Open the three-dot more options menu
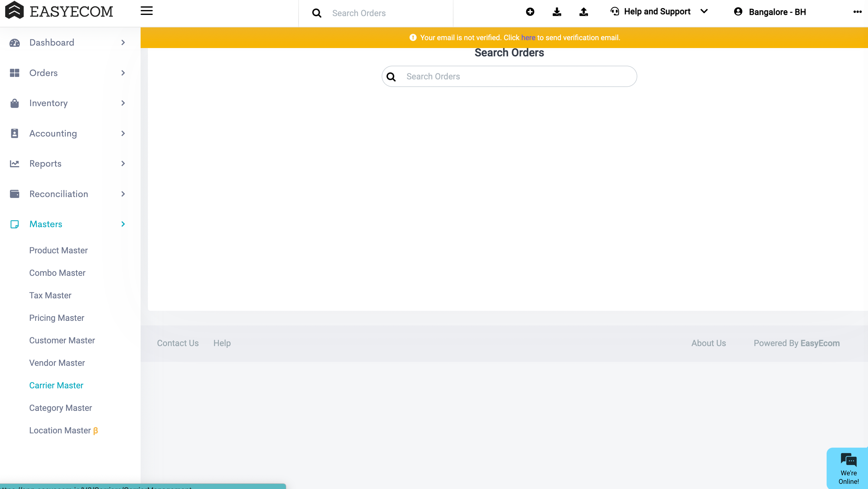The height and width of the screenshot is (489, 868). [858, 12]
